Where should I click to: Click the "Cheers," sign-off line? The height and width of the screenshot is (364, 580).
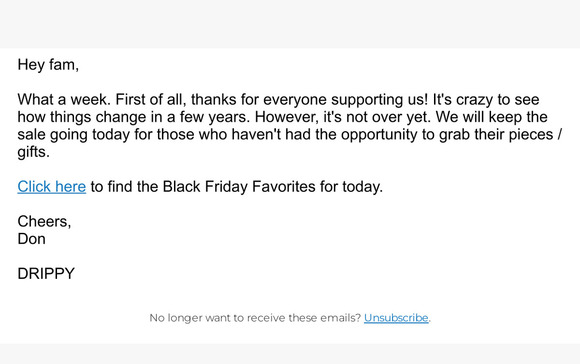point(44,222)
